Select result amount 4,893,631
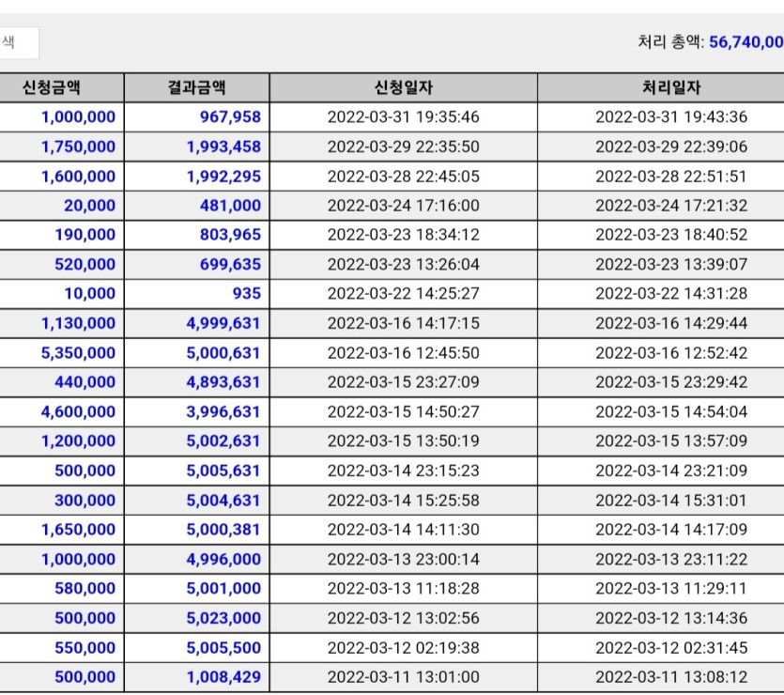The height and width of the screenshot is (695, 784). (x=223, y=382)
